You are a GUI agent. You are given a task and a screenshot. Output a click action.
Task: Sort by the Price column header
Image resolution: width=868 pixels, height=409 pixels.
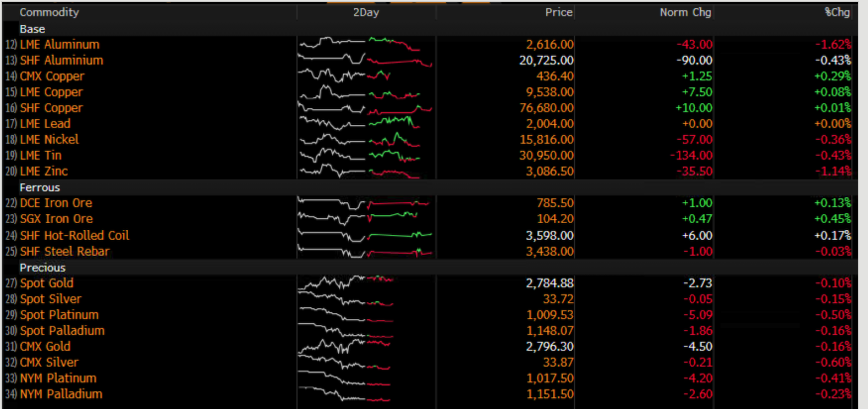[559, 12]
